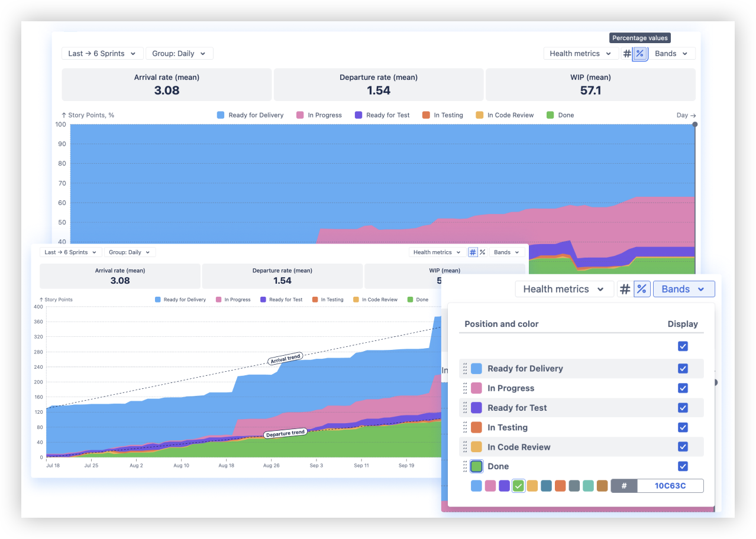Disable the Done band's Display checkbox
The image size is (756, 539).
tap(683, 466)
